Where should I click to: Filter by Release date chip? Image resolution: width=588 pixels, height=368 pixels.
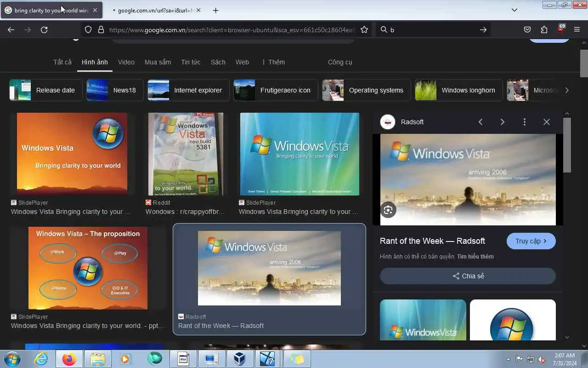click(x=46, y=90)
